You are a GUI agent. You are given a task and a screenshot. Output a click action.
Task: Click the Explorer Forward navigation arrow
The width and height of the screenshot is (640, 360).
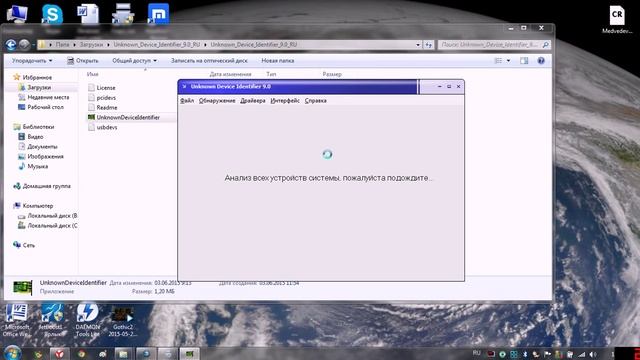24,44
